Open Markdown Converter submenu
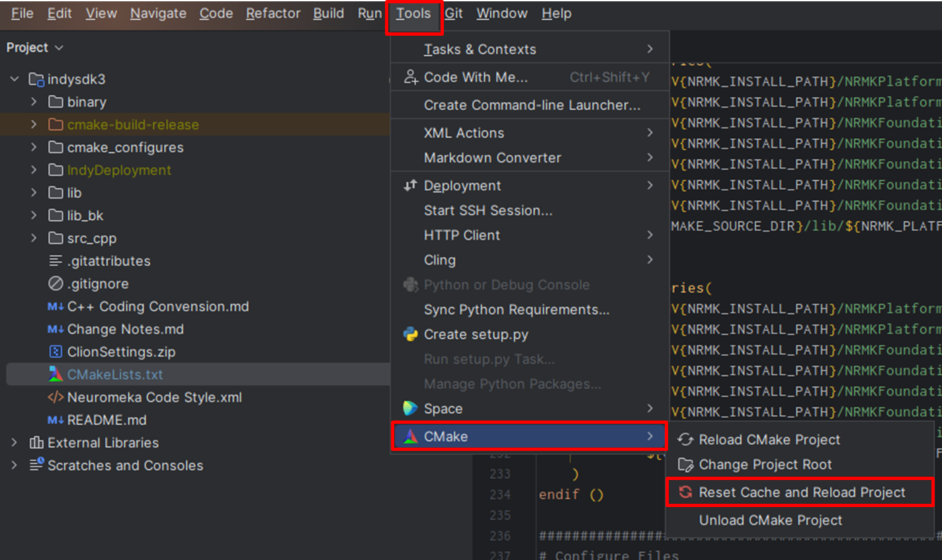Screen dimensions: 942x560 point(529,158)
